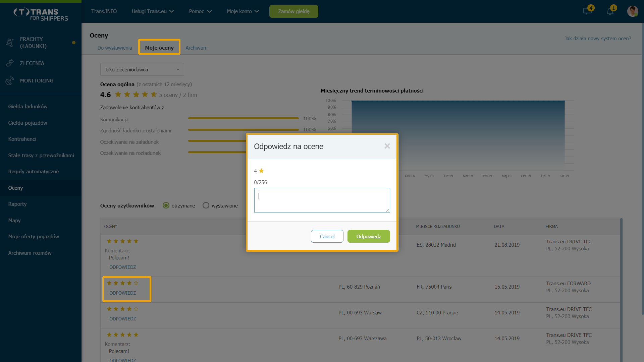Viewport: 644px width, 362px height.
Task: Open the Jako zleceniodawca dropdown
Action: (x=142, y=69)
